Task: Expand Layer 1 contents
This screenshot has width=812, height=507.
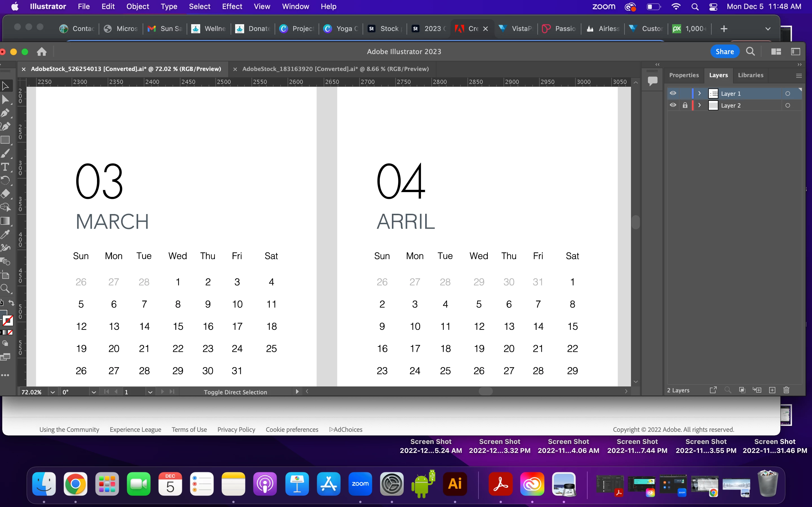Action: point(700,94)
